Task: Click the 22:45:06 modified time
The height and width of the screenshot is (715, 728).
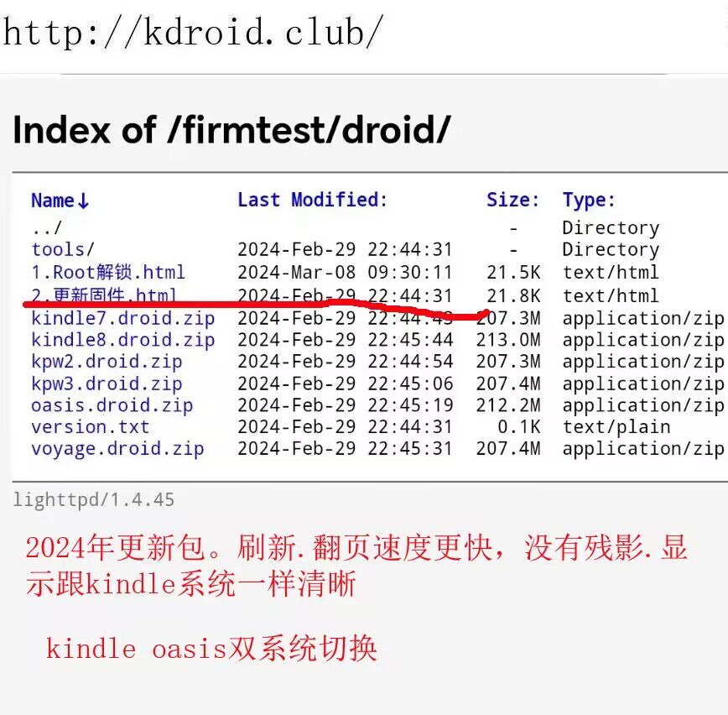Action: point(410,384)
